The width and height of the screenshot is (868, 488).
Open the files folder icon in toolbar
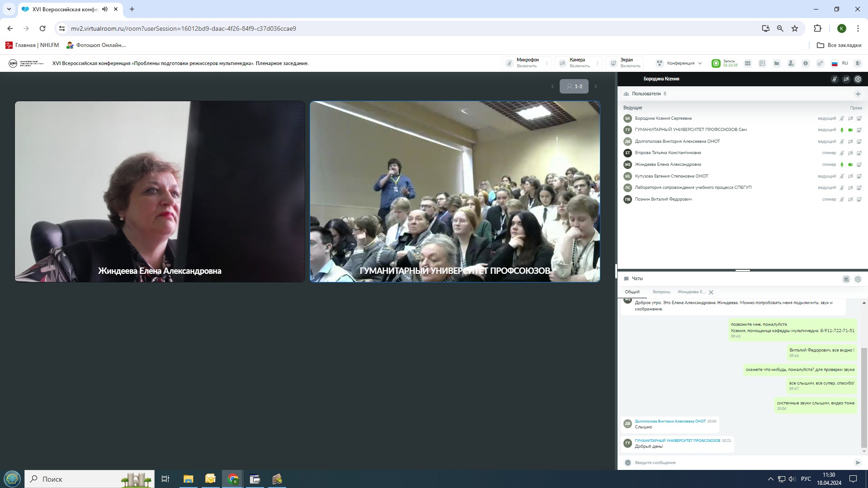[x=777, y=63]
